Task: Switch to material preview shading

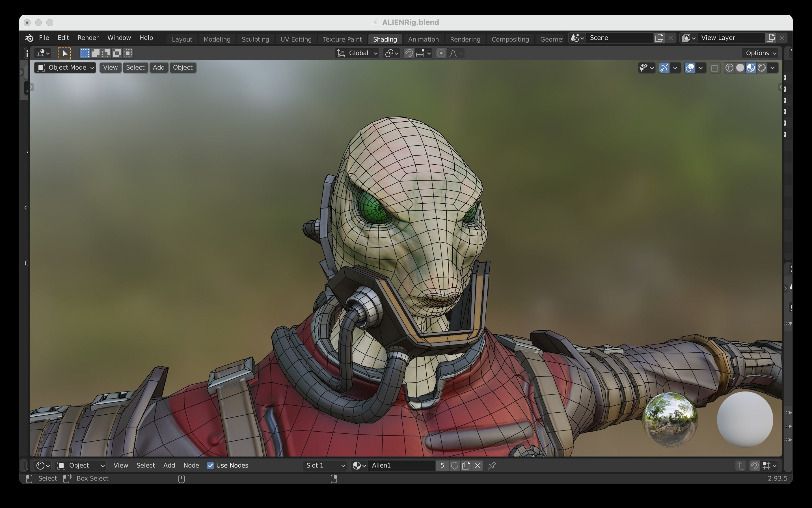Action: click(x=751, y=68)
